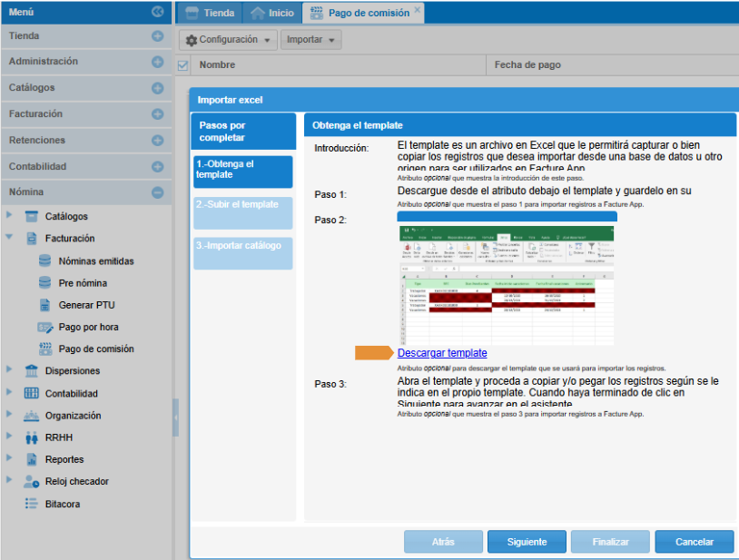Open the Configuración dropdown
This screenshot has height=560, width=739.
[x=229, y=40]
